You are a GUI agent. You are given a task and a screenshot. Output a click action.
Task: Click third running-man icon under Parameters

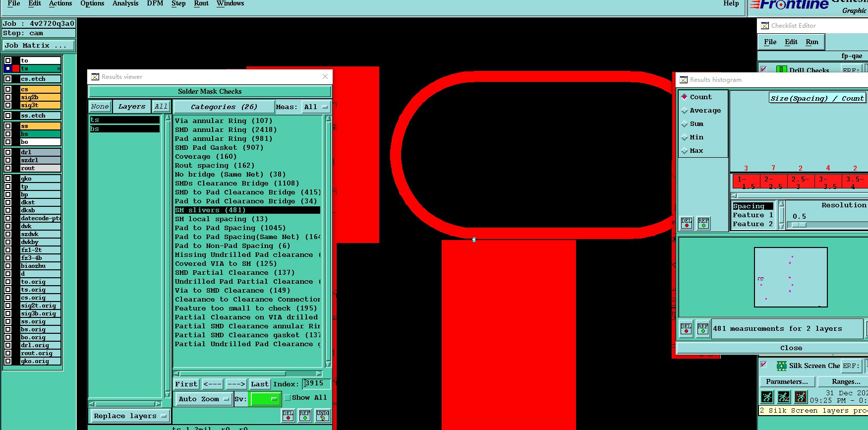pos(801,397)
